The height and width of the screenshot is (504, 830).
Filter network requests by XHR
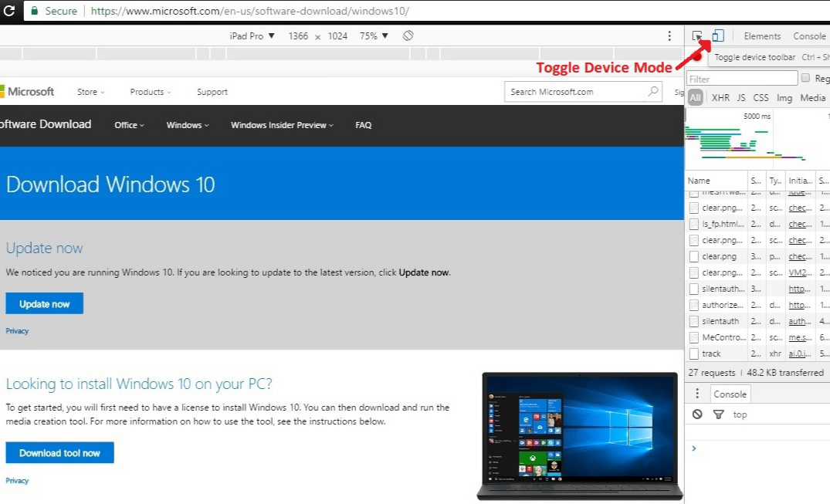click(720, 97)
